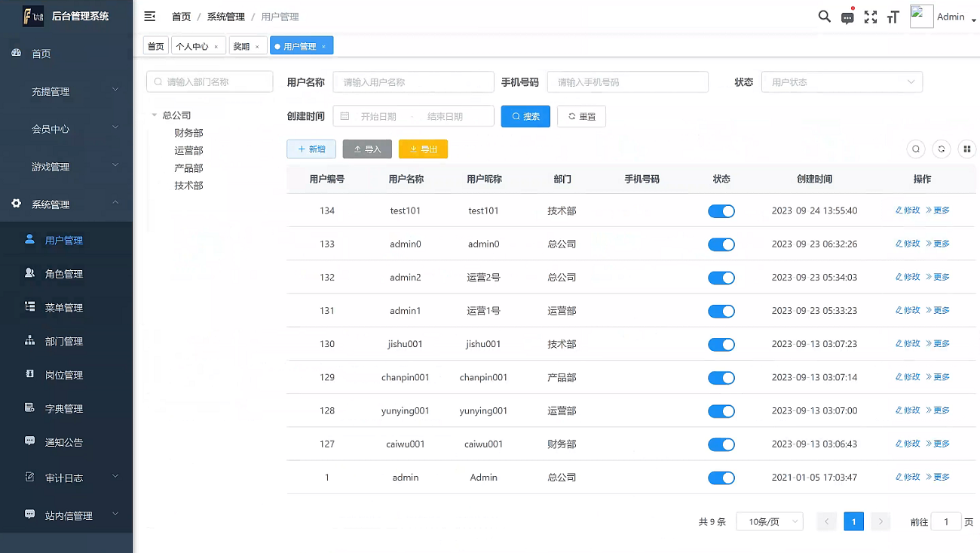
Task: Open the header search magnifier icon
Action: click(824, 17)
